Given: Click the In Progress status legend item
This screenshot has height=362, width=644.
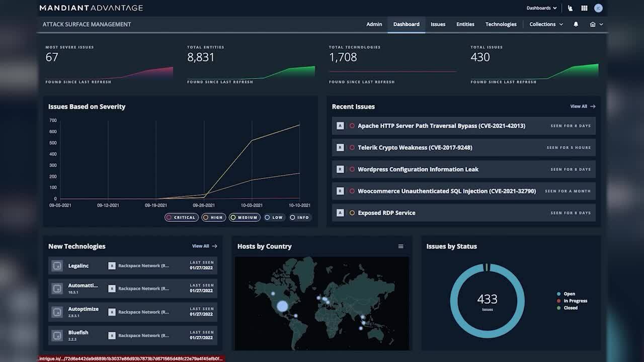Looking at the screenshot, I should click(572, 301).
